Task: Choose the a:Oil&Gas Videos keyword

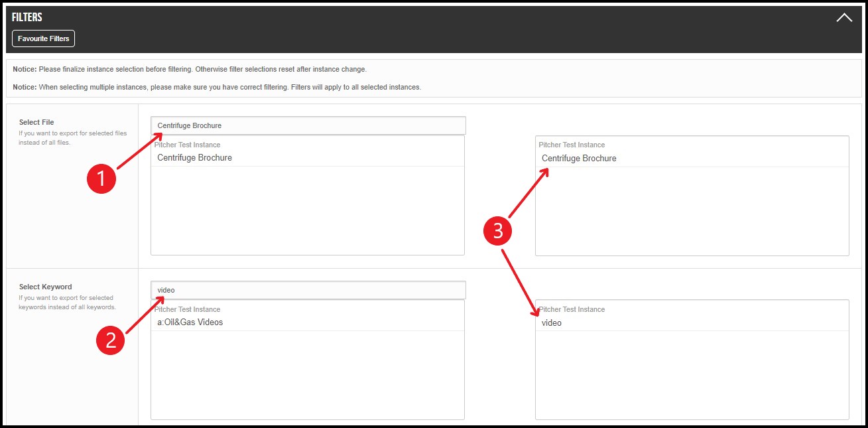Action: click(x=190, y=322)
